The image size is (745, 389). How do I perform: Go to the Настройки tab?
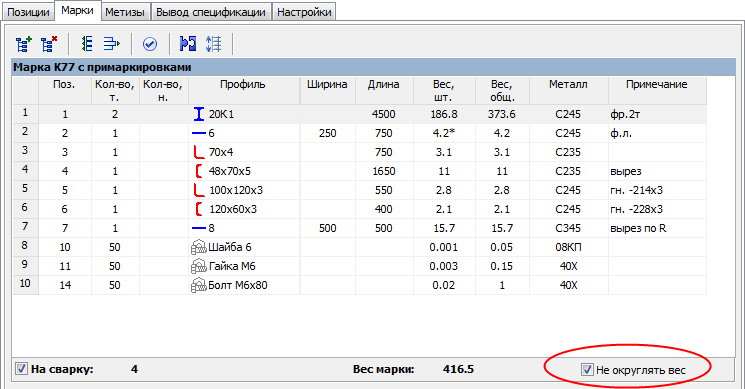tap(304, 12)
